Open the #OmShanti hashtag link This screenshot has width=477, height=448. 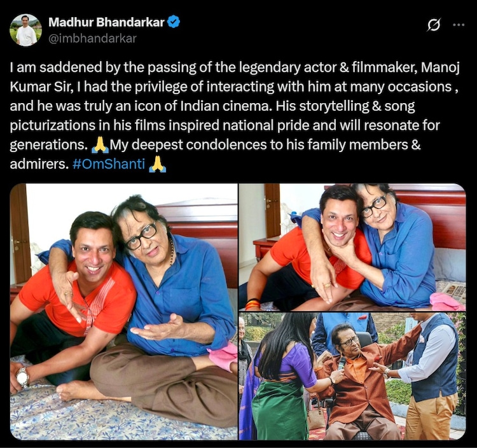109,164
